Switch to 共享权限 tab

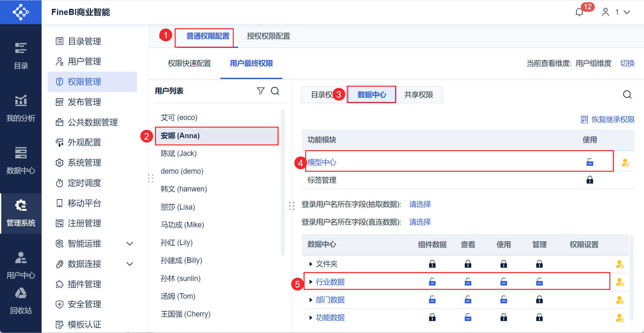[x=419, y=95]
